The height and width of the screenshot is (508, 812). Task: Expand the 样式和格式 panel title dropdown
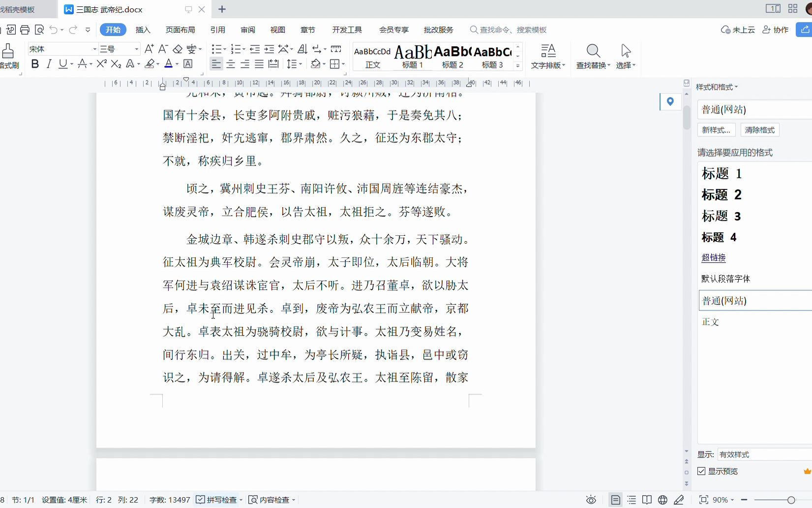pyautogui.click(x=717, y=87)
